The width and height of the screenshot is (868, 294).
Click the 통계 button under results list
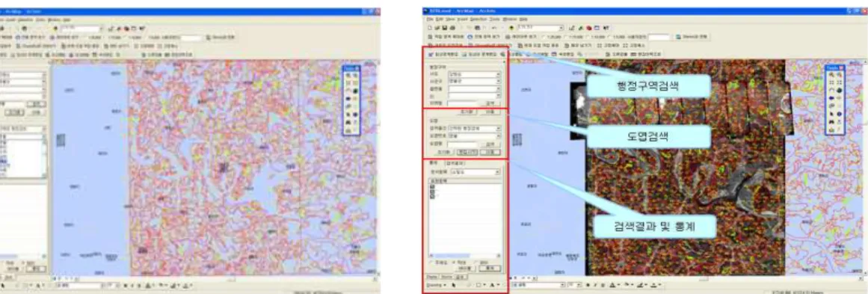tap(490, 268)
